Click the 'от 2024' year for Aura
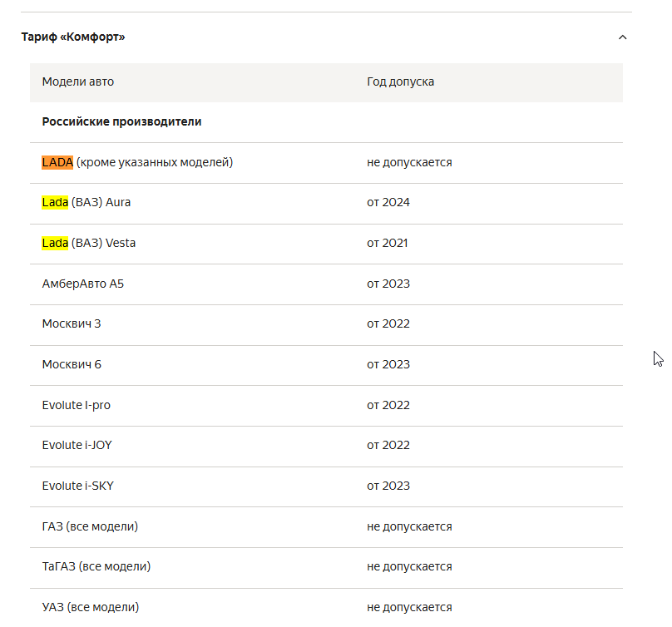672x627 pixels. [x=388, y=202]
